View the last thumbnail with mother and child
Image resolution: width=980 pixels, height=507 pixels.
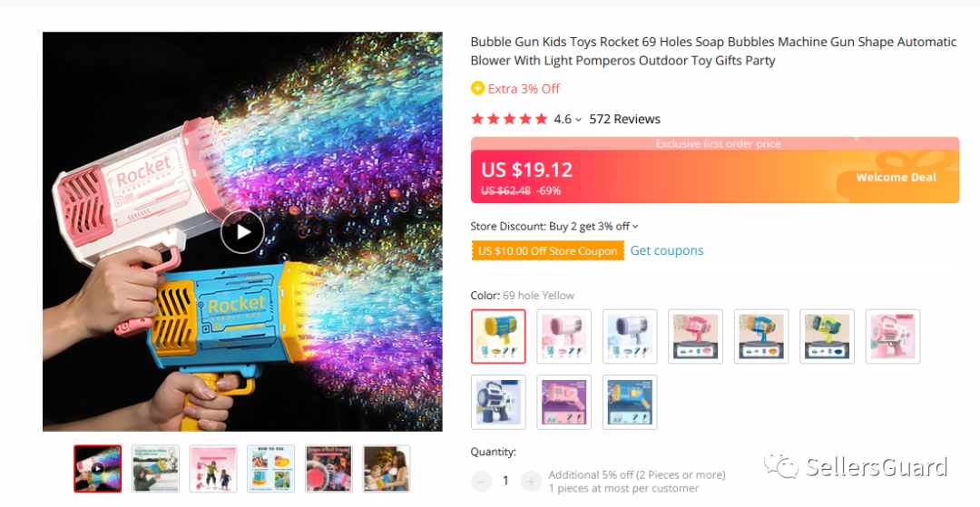pyautogui.click(x=387, y=468)
